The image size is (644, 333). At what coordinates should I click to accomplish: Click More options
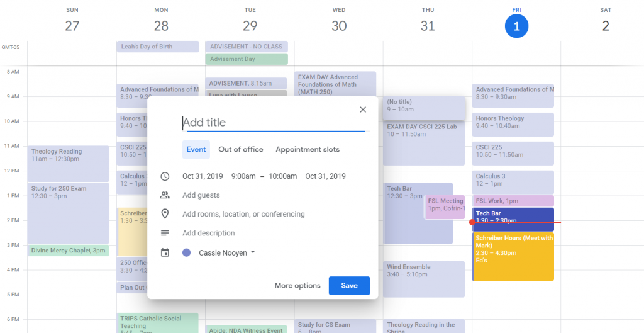click(x=297, y=286)
